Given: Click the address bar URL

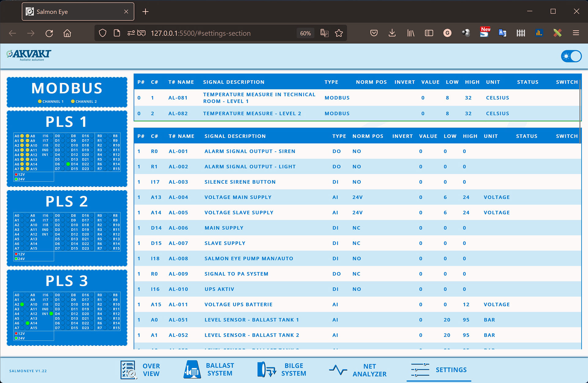Looking at the screenshot, I should [201, 33].
